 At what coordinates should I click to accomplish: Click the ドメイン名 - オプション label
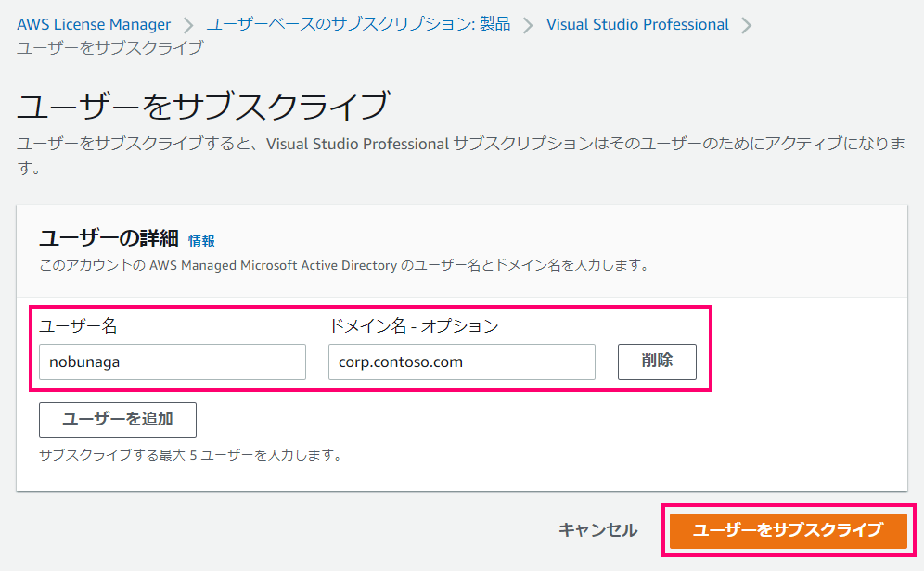[414, 326]
